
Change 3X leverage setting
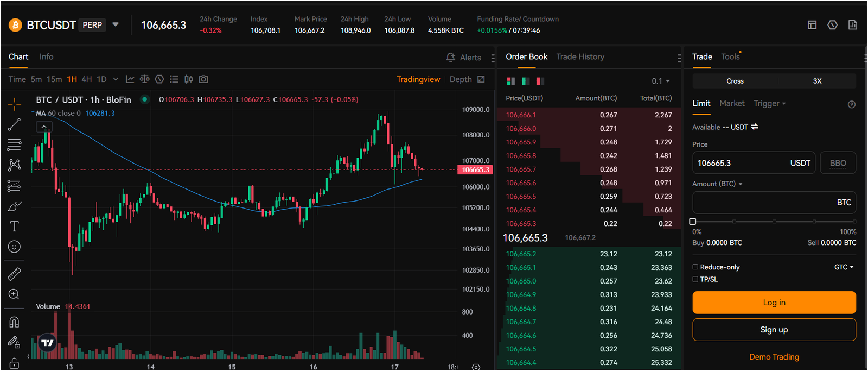(x=817, y=81)
